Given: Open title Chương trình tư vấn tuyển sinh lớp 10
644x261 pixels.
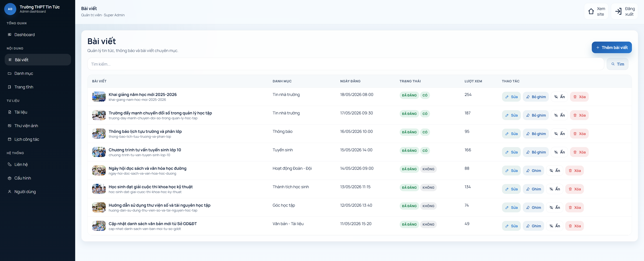Looking at the screenshot, I should (x=145, y=150).
